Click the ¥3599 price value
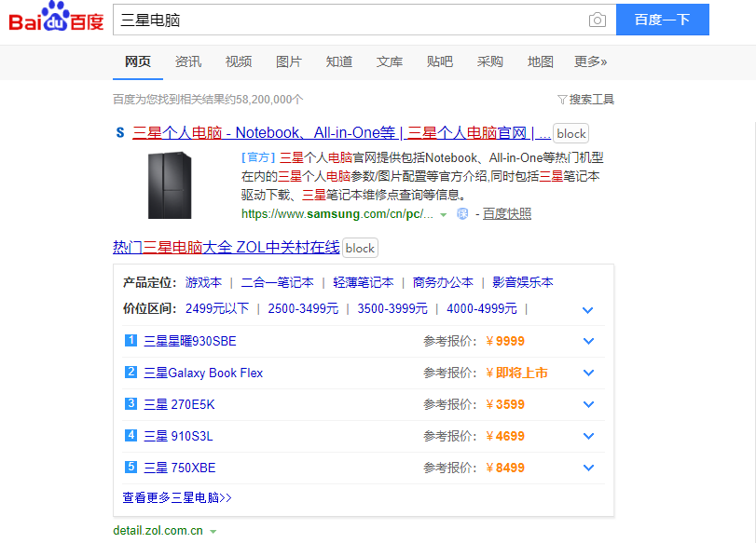 point(505,404)
